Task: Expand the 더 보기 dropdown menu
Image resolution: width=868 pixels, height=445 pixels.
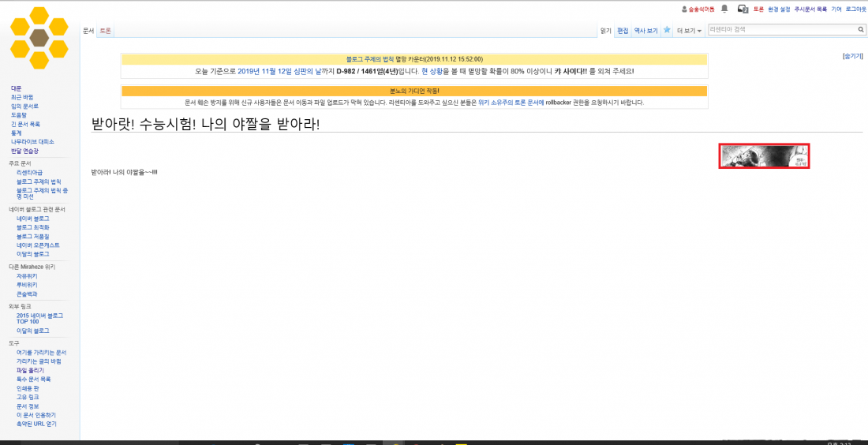Action: pyautogui.click(x=689, y=31)
